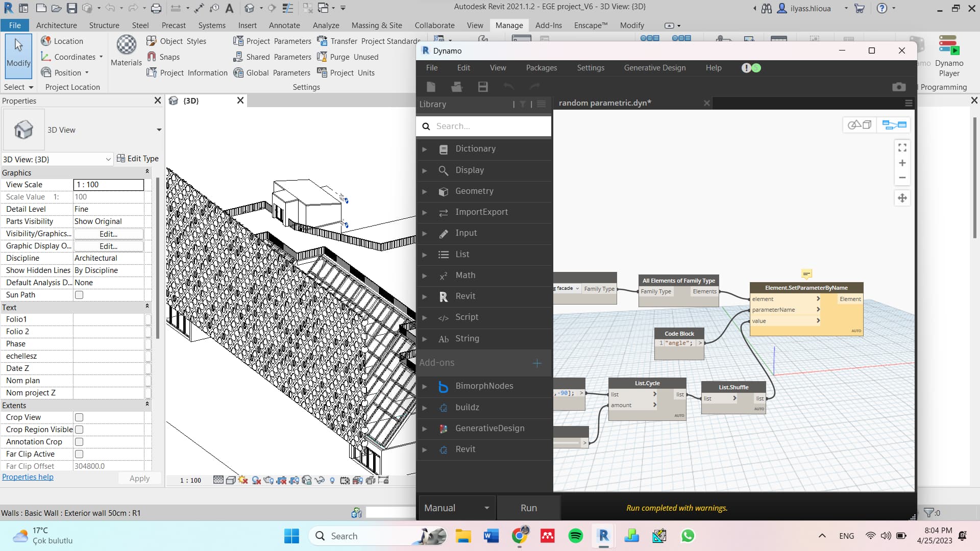Viewport: 980px width, 551px height.
Task: Open the Architecture ribbon tab
Action: tap(56, 25)
